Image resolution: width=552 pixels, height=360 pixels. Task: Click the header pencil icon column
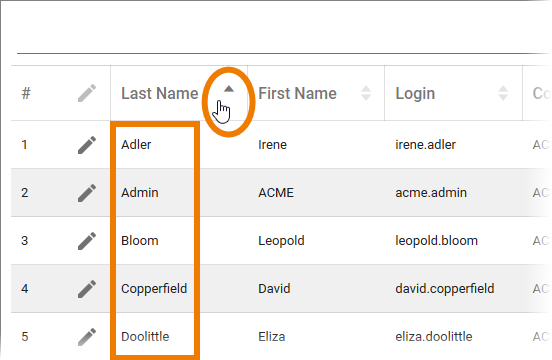(x=87, y=93)
